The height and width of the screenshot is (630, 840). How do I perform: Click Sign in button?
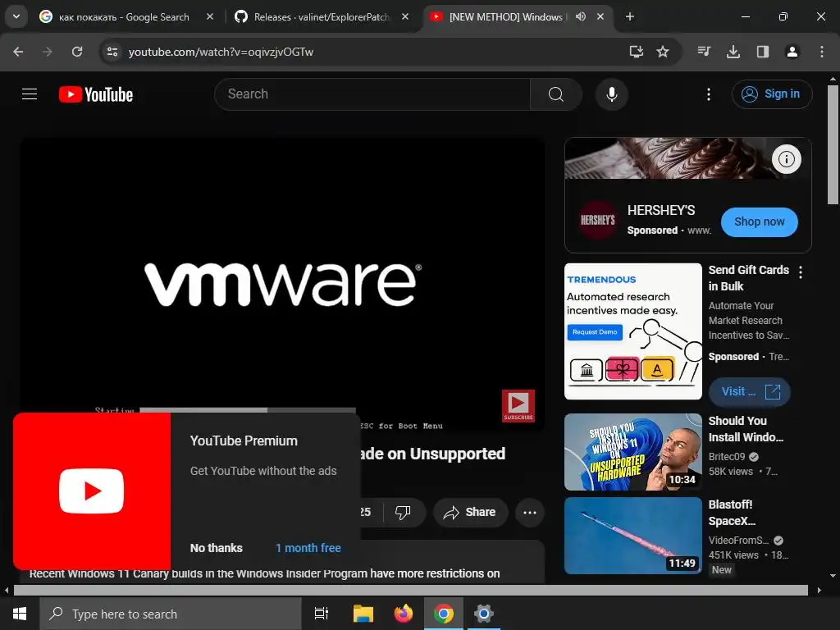[x=771, y=94]
